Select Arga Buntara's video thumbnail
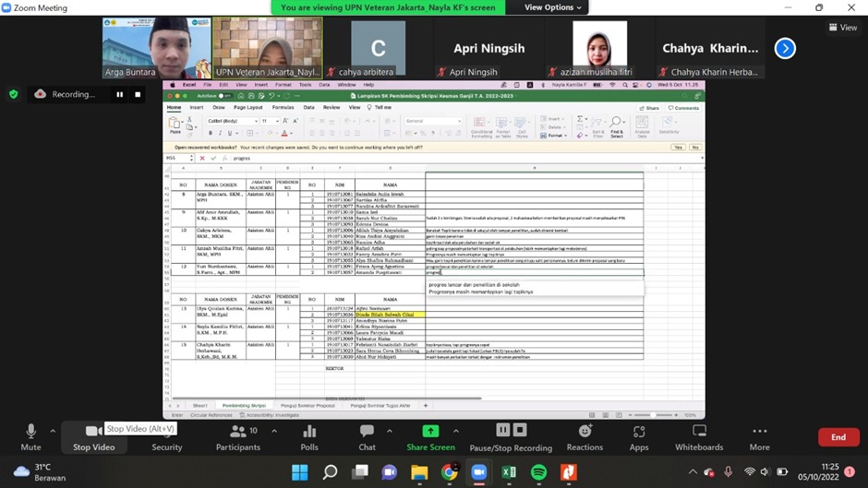This screenshot has height=488, width=868. pyautogui.click(x=156, y=48)
